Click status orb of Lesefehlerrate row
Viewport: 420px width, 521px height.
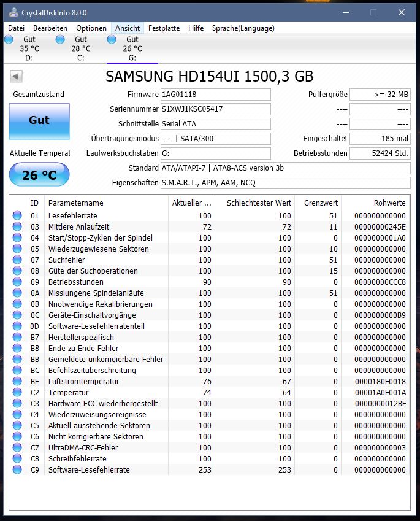[17, 215]
